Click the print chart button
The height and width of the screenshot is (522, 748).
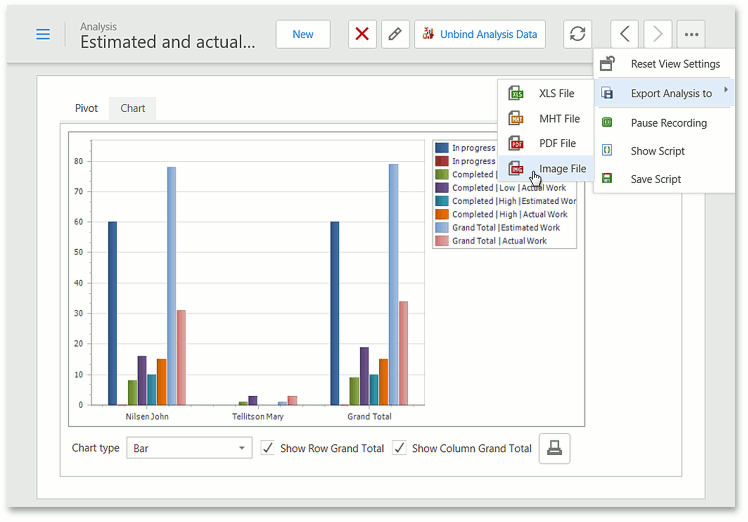coord(554,448)
